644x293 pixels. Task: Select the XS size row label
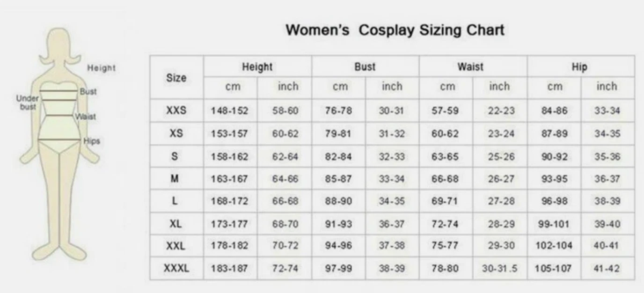(176, 133)
